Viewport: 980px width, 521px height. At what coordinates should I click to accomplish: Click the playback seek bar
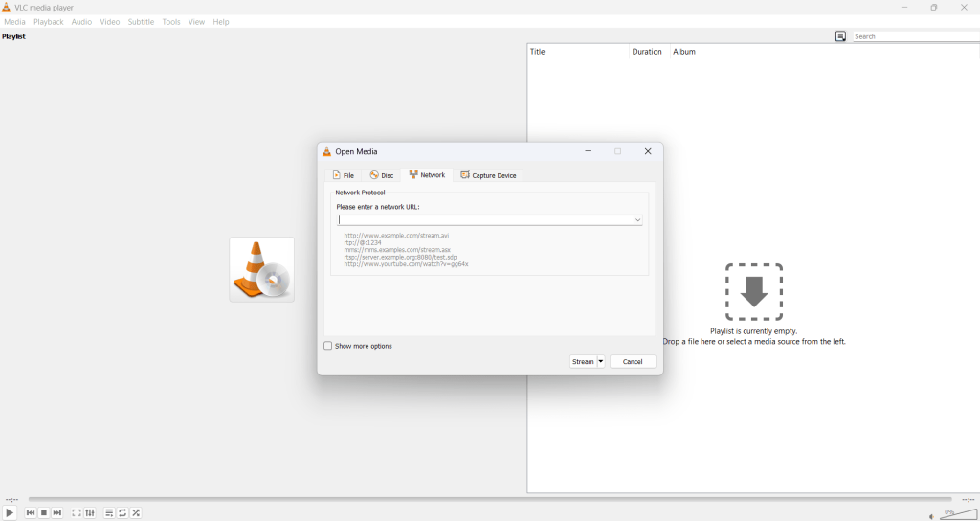(490, 499)
